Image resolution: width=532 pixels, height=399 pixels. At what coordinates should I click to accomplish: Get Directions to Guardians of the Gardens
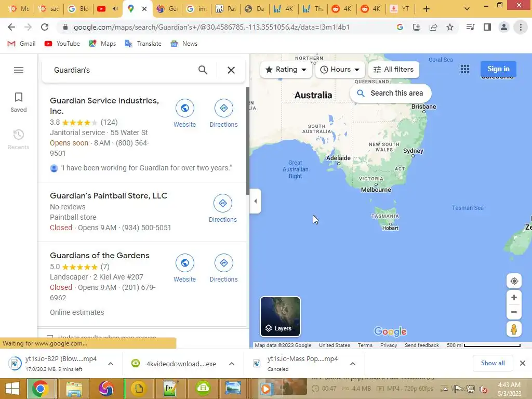[223, 268]
